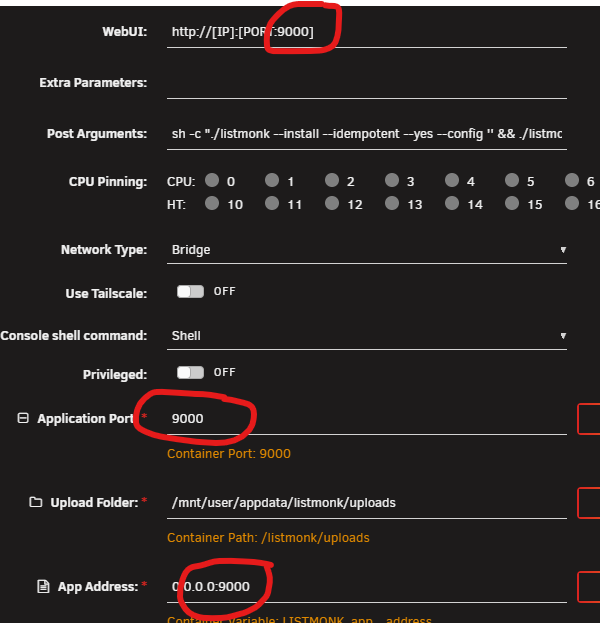Click the Post Arguments input field
Viewport: 600px width, 623px height.
point(367,134)
